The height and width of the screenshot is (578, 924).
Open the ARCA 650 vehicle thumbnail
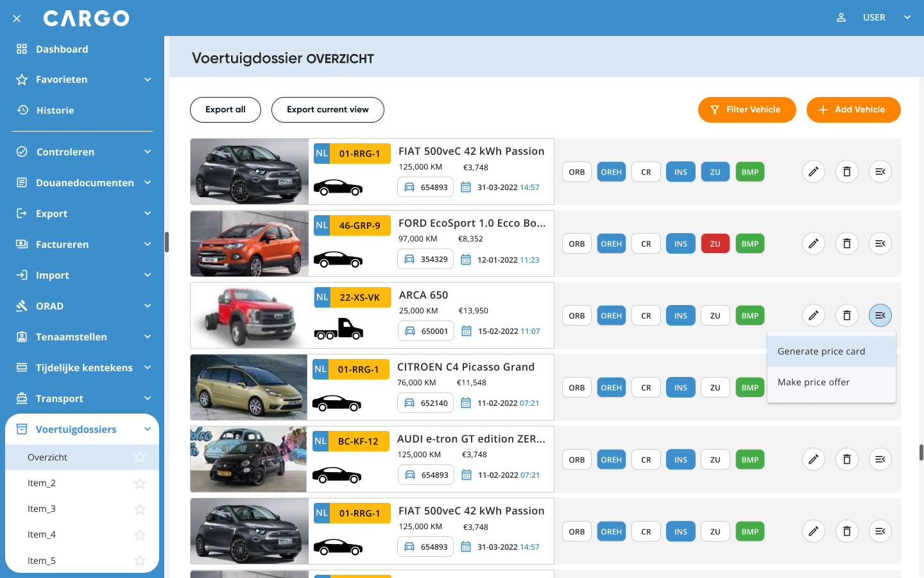[x=248, y=315]
